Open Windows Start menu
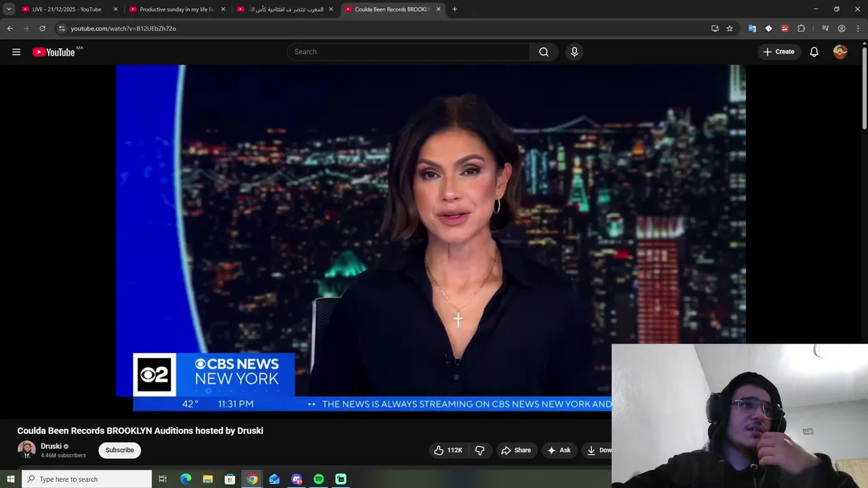 pyautogui.click(x=10, y=479)
